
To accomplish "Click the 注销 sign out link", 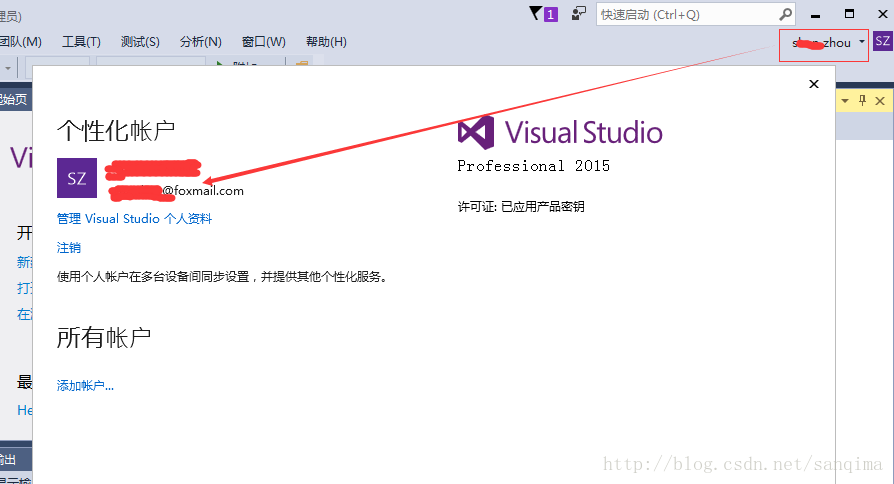I will click(69, 248).
